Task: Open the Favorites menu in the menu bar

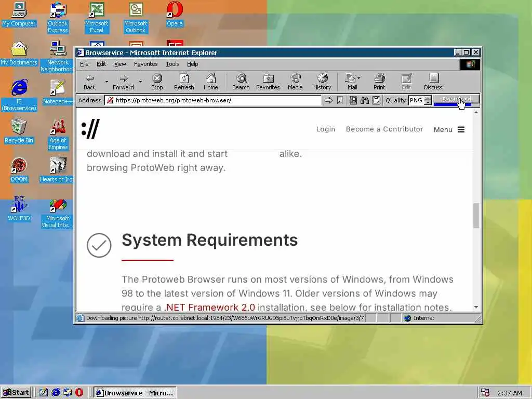Action: click(x=145, y=64)
